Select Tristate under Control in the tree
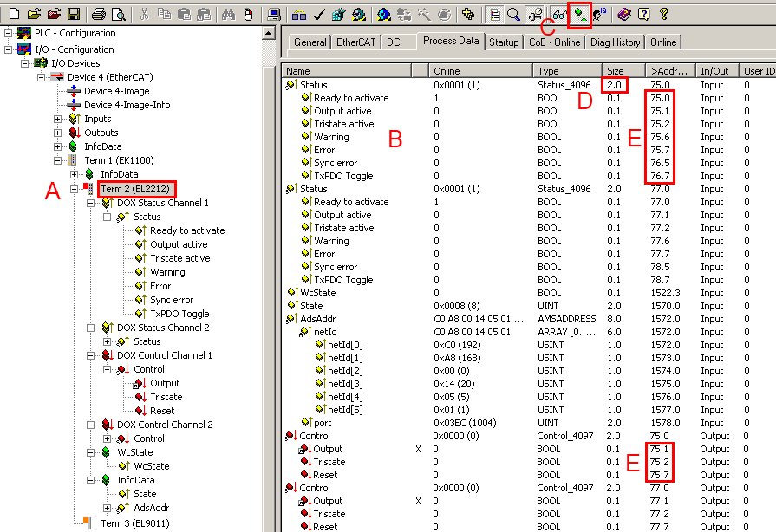 pyautogui.click(x=166, y=397)
